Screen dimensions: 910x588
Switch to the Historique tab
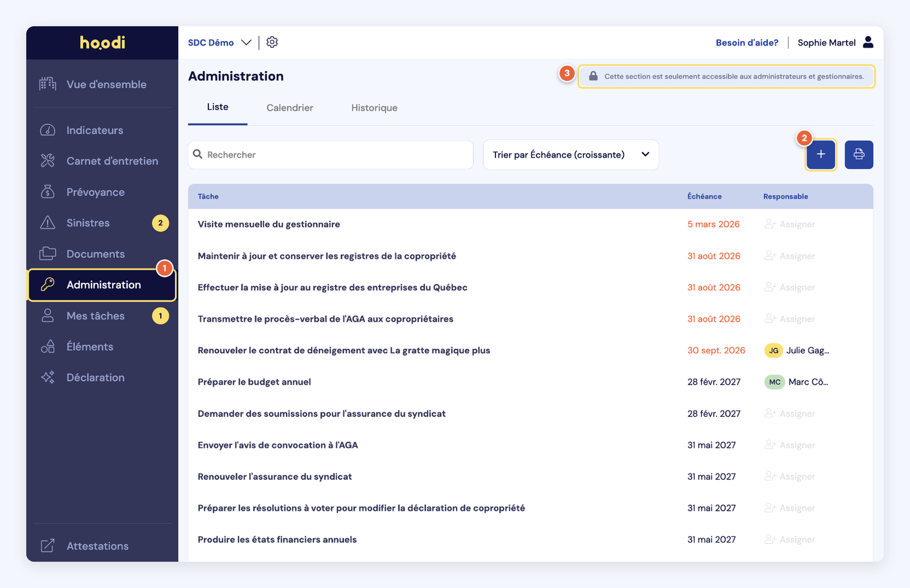[x=374, y=108]
